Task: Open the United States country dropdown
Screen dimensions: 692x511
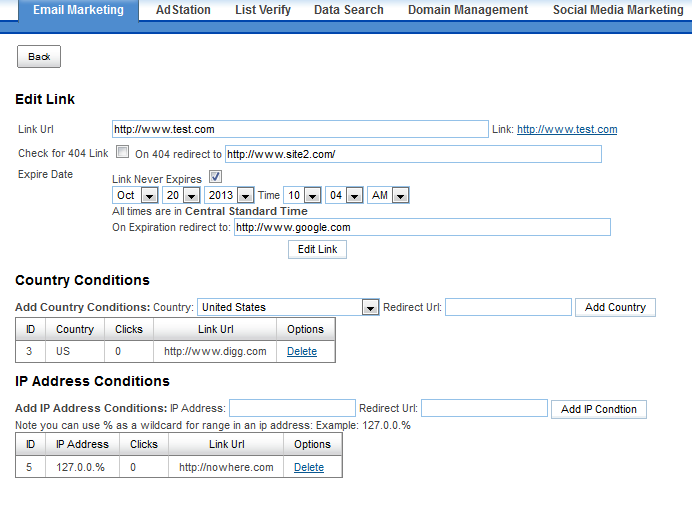Action: [288, 307]
